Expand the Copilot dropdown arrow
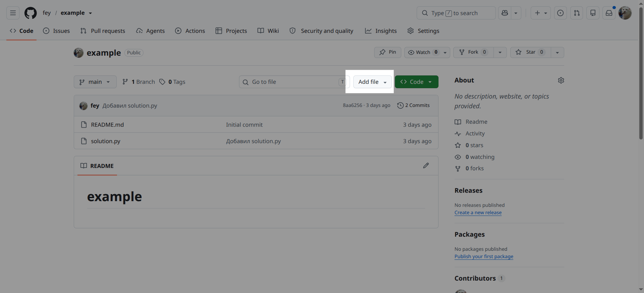The width and height of the screenshot is (644, 293). [x=516, y=13]
